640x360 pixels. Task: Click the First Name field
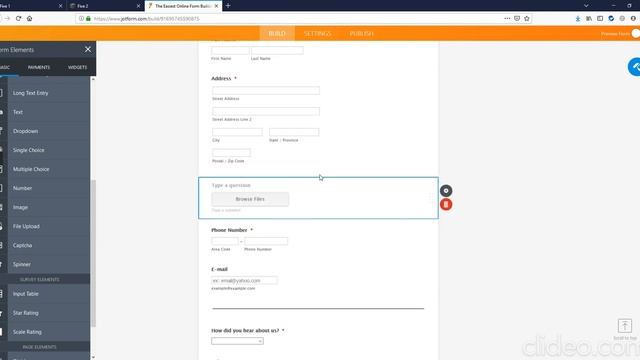click(x=230, y=51)
